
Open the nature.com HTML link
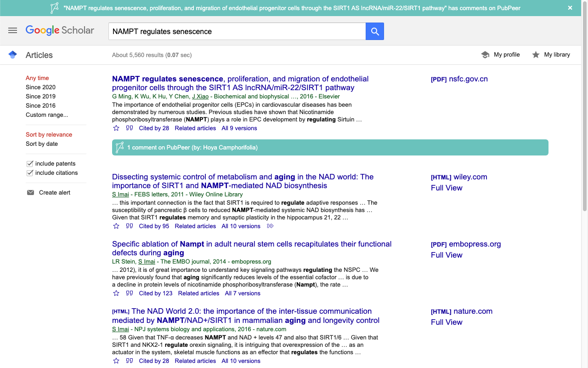(x=462, y=311)
